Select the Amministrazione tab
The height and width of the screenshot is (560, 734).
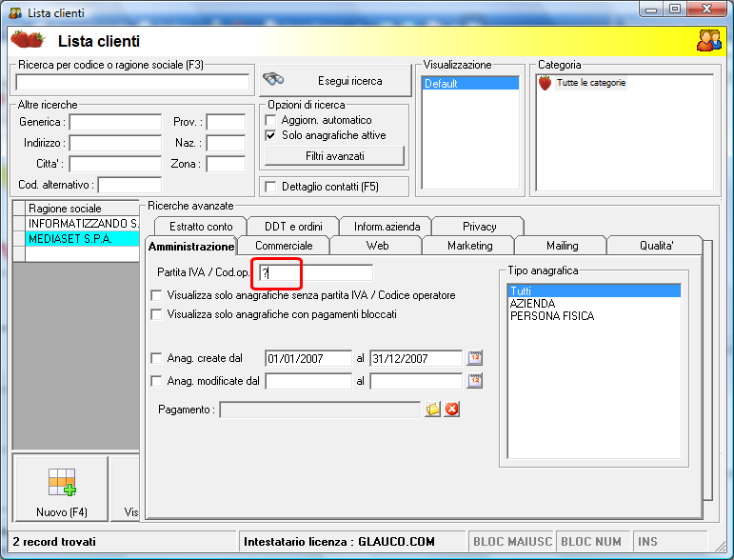pos(191,247)
